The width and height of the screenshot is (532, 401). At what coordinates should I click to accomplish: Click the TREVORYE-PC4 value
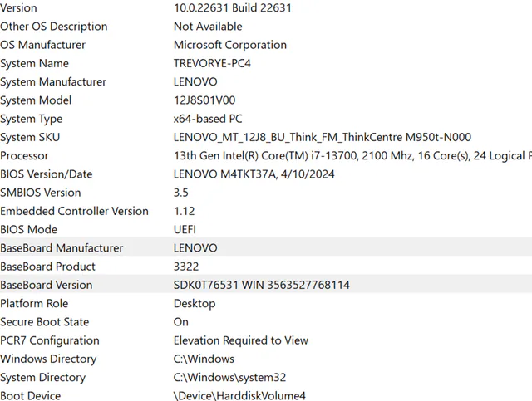212,63
